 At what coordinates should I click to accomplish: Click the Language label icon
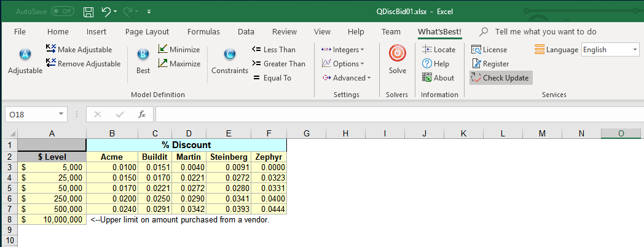pos(540,50)
